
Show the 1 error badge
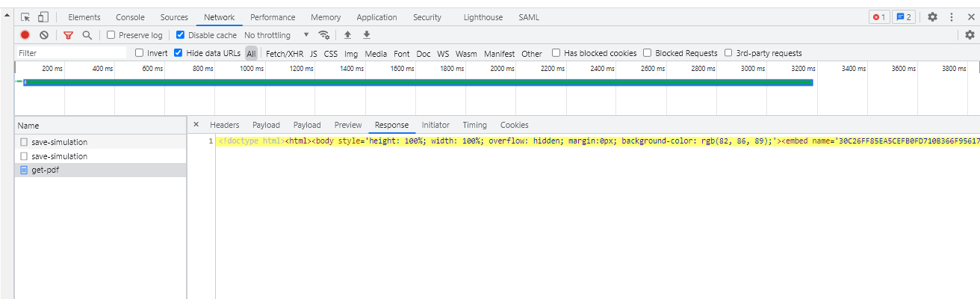[879, 17]
